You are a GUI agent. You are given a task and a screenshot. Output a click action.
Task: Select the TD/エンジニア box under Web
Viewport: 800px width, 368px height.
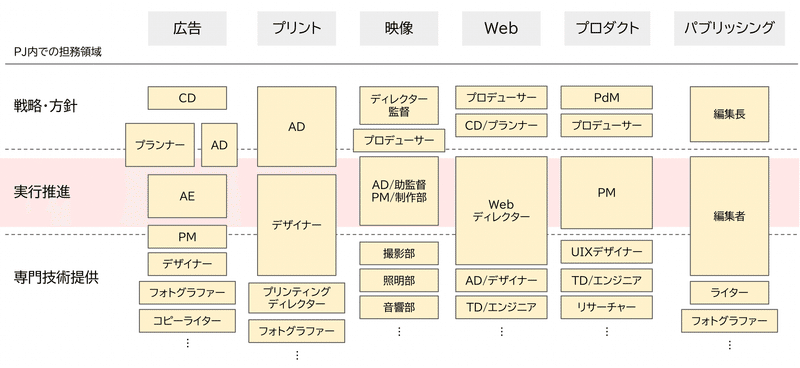pos(501,307)
